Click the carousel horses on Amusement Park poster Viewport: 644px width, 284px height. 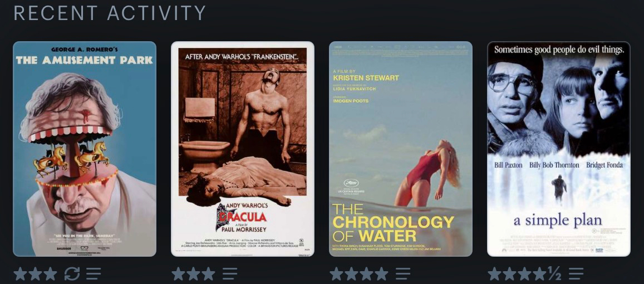[x=71, y=159]
